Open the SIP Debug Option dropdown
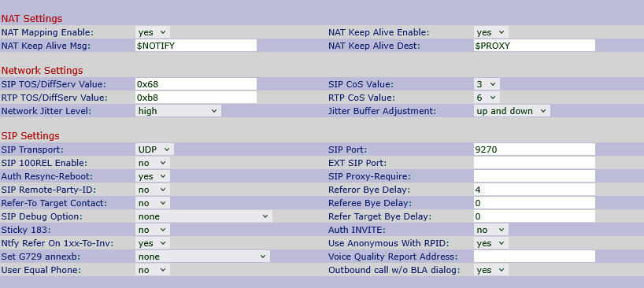 click(x=204, y=216)
